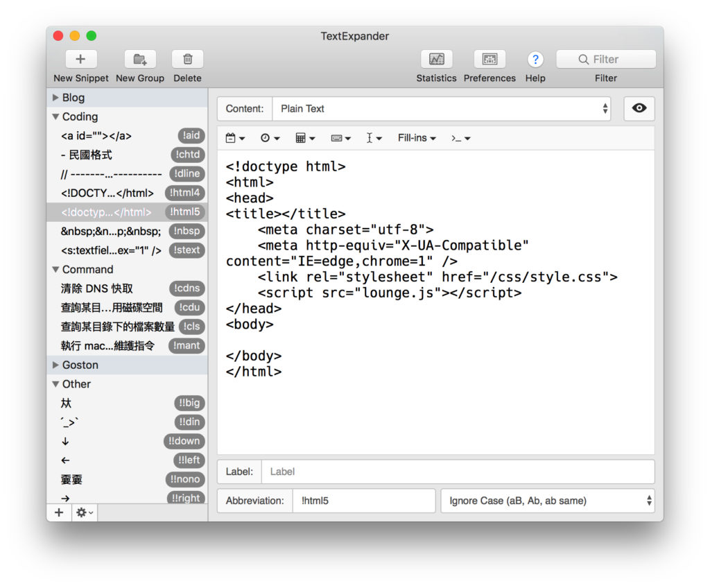Viewport: 710px width, 588px height.
Task: Open the keyboard key insert menu
Action: point(340,138)
